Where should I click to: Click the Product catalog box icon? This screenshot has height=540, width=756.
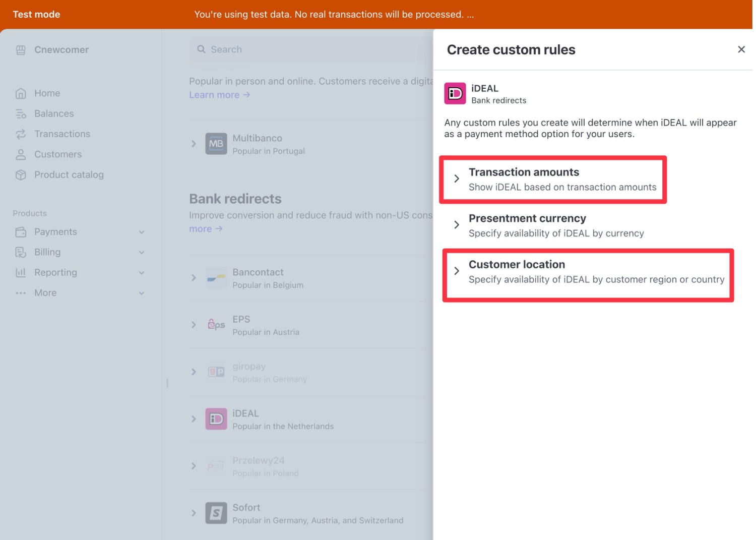point(21,175)
